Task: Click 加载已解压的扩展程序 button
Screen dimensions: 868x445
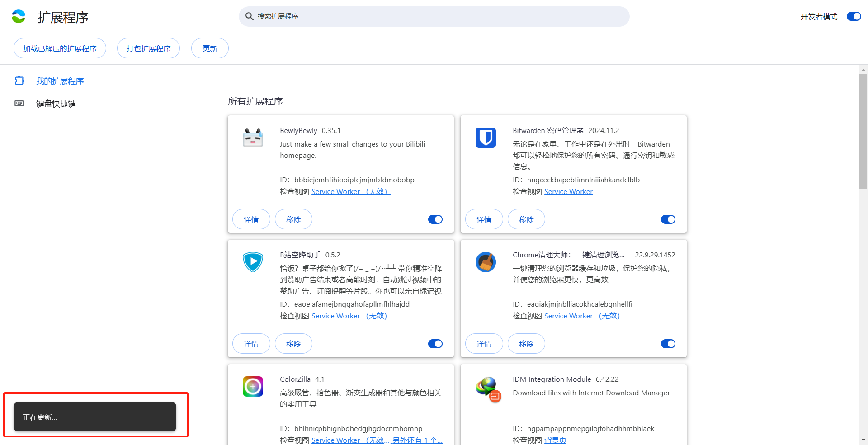Action: [60, 48]
